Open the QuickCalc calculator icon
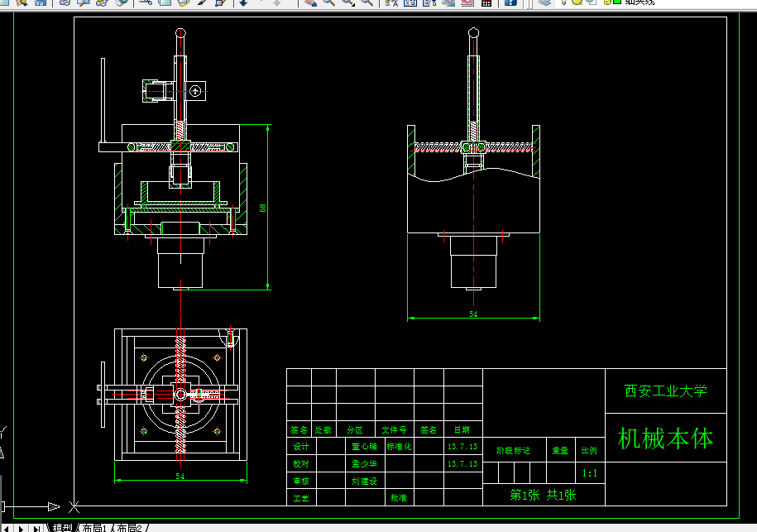Image resolution: width=757 pixels, height=532 pixels. click(486, 2)
